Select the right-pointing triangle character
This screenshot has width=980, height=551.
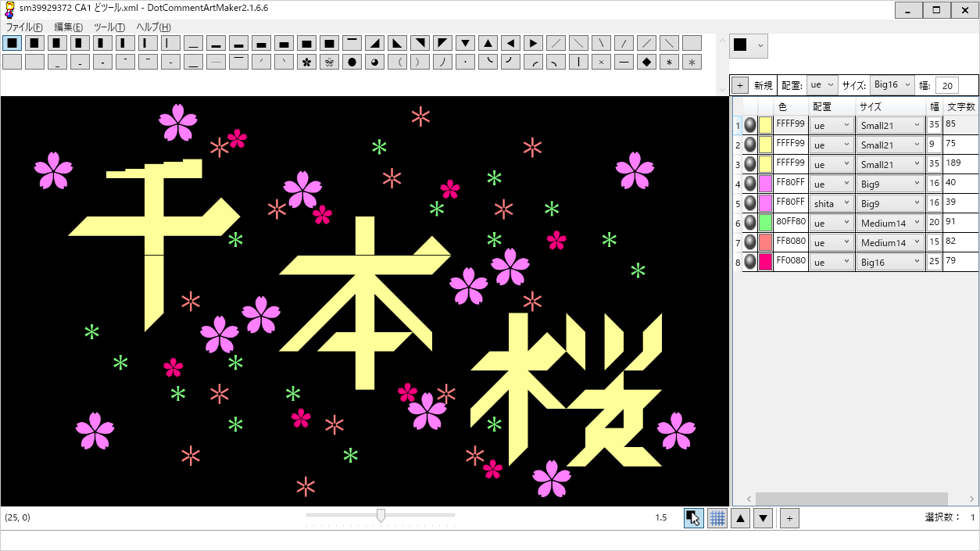coord(534,43)
